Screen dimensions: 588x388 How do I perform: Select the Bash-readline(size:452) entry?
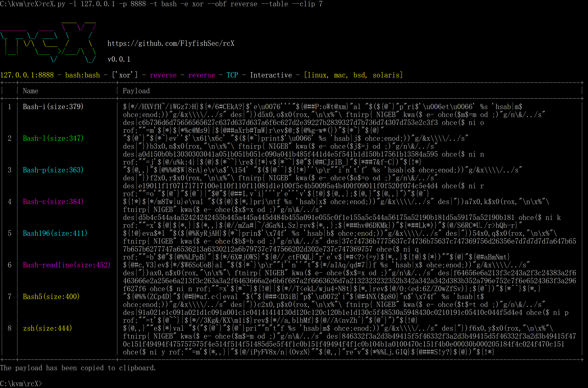click(x=66, y=265)
